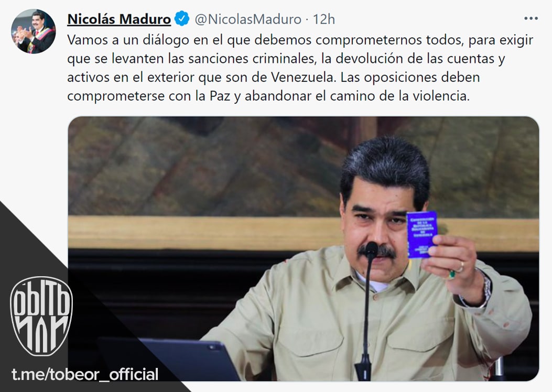552x392 pixels.
Task: Open Nicolás Maduro's round profile avatar
Action: (34, 31)
